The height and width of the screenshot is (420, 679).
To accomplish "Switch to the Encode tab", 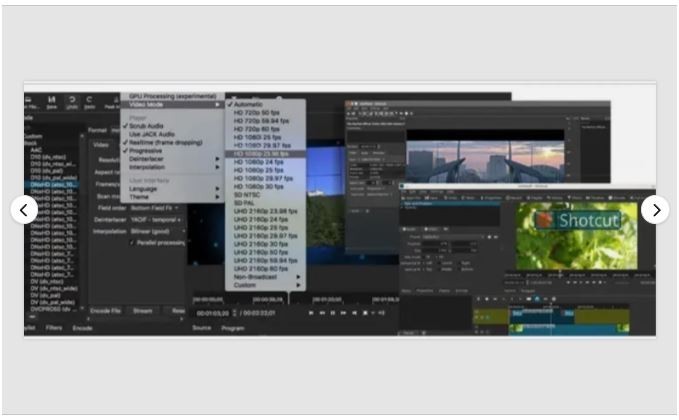I will 82,328.
